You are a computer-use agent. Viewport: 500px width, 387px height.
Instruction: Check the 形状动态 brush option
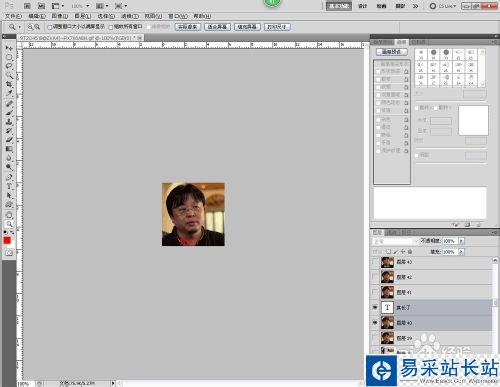pyautogui.click(x=378, y=72)
